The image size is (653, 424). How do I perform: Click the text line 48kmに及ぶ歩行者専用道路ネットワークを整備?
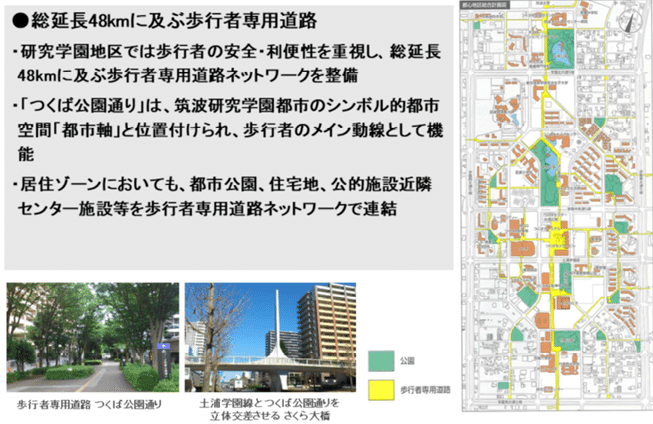[x=188, y=75]
